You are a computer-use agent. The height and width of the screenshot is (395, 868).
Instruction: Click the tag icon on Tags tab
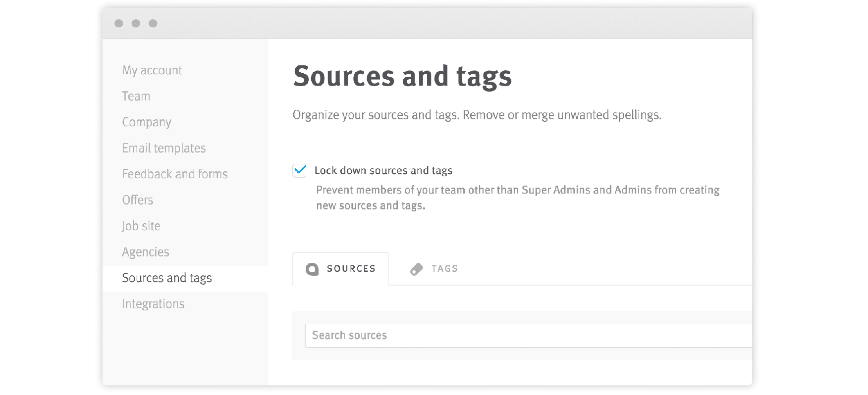point(417,269)
